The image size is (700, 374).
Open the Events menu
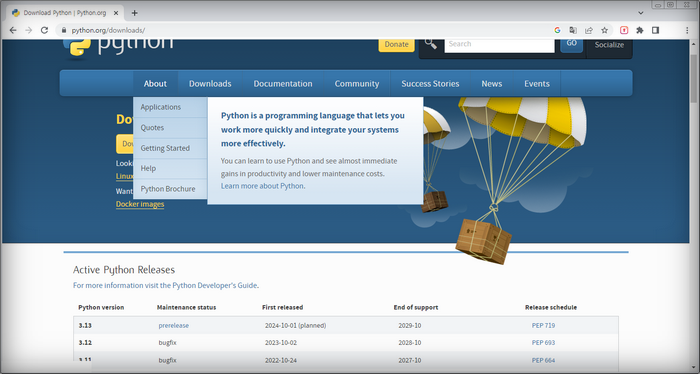pyautogui.click(x=537, y=83)
